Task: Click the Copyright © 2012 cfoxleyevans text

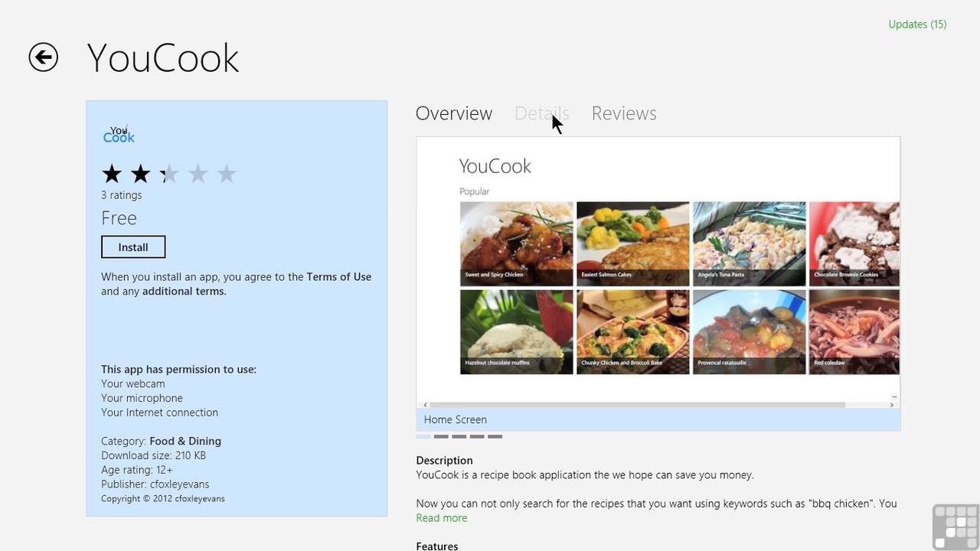Action: pyautogui.click(x=163, y=499)
